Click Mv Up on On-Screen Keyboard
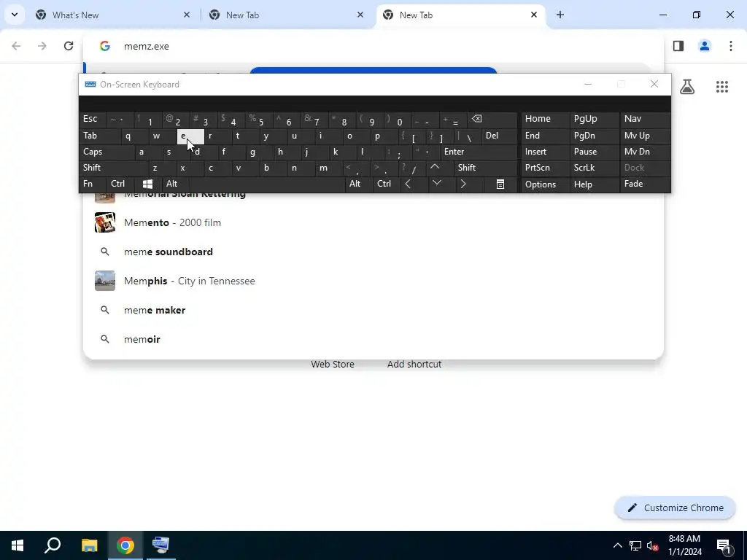 click(644, 136)
